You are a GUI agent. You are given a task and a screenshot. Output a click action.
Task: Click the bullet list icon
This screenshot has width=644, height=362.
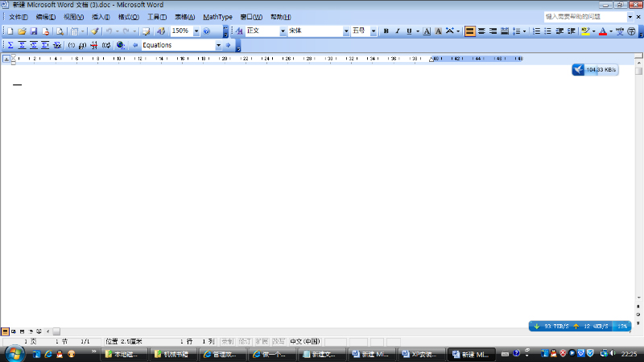pos(548,31)
